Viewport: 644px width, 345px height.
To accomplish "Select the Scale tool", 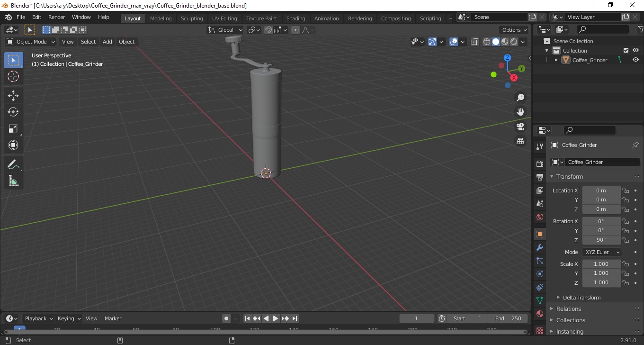I will [13, 129].
